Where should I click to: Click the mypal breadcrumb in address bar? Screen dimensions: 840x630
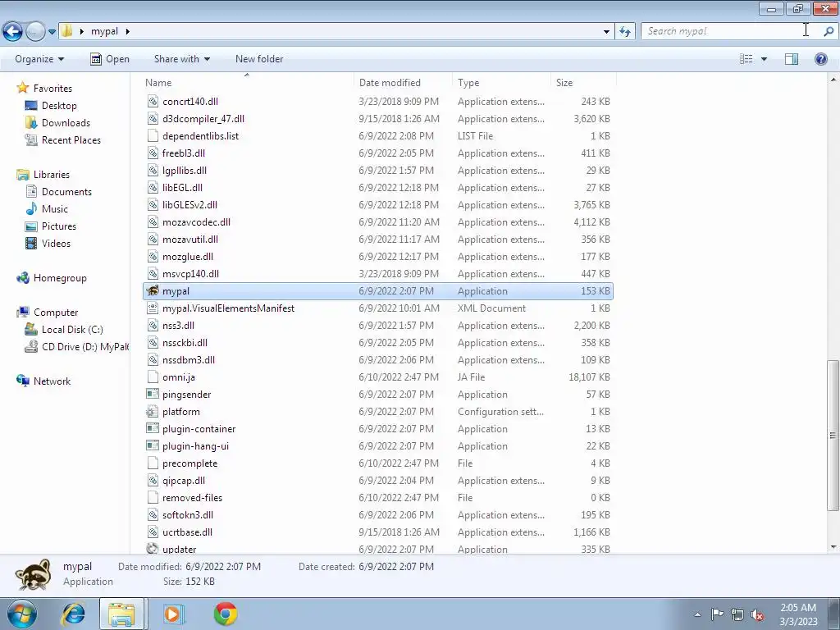coord(104,31)
